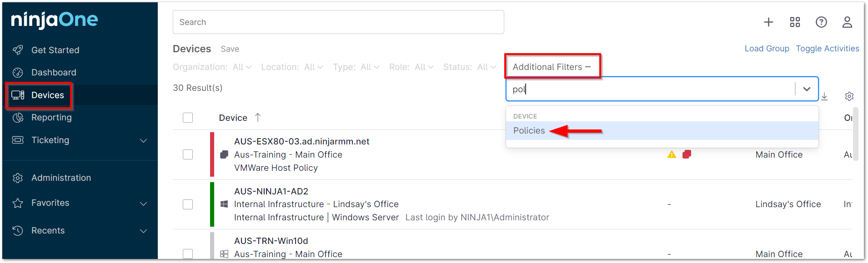The height and width of the screenshot is (263, 868).
Task: Click the user profile icon
Action: [847, 22]
